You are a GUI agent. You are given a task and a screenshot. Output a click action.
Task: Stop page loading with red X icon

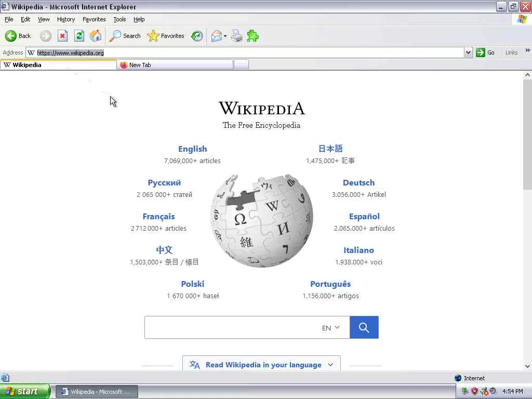click(x=62, y=36)
